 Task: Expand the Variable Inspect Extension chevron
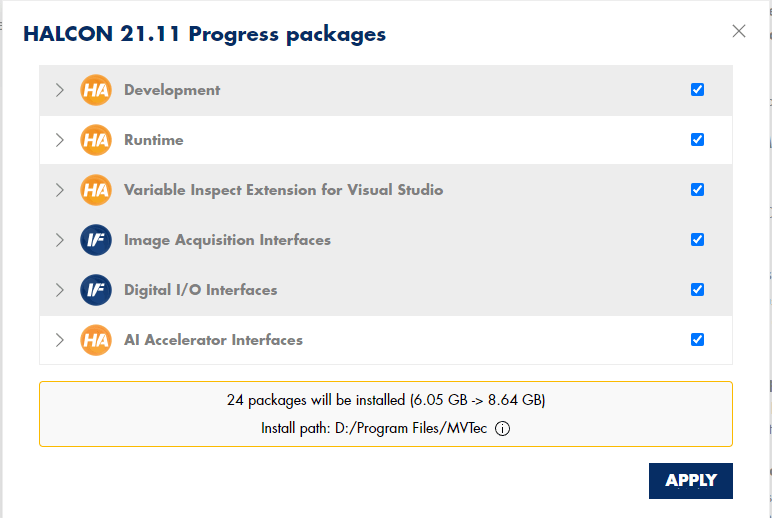tap(60, 190)
